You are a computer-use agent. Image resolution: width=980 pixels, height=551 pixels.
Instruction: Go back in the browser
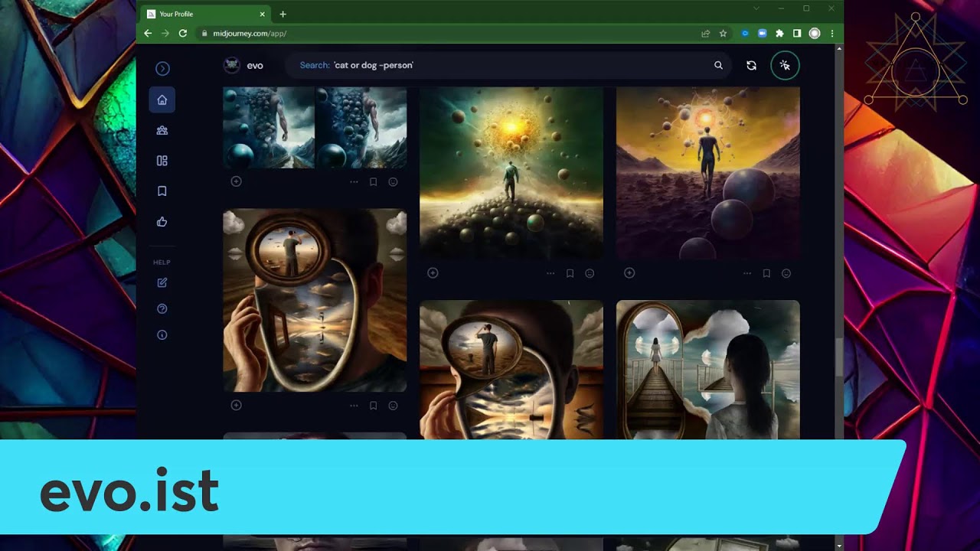[148, 34]
